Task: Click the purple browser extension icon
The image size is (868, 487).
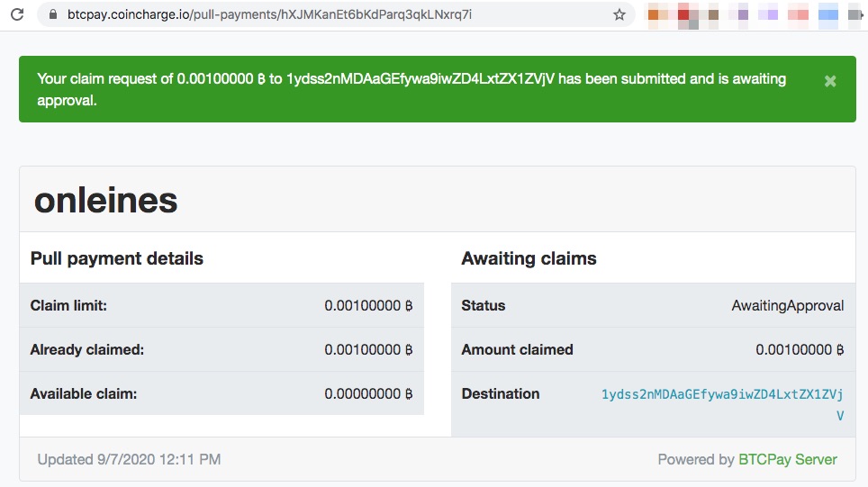Action: [743, 15]
